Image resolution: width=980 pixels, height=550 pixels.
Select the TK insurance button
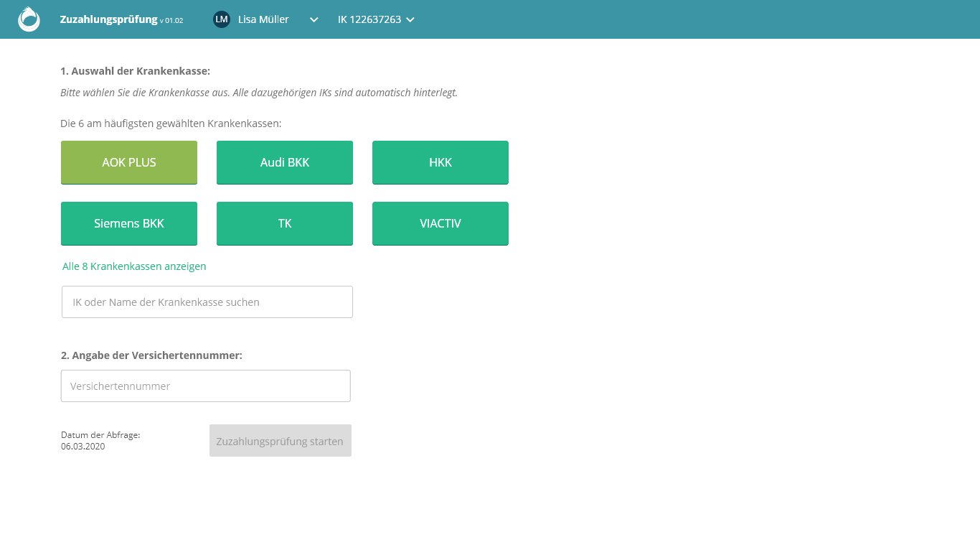coord(285,224)
